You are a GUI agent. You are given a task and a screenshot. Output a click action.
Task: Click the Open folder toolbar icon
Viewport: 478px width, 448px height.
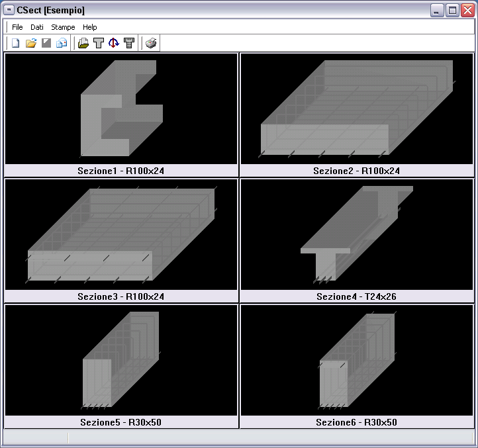pyautogui.click(x=30, y=44)
